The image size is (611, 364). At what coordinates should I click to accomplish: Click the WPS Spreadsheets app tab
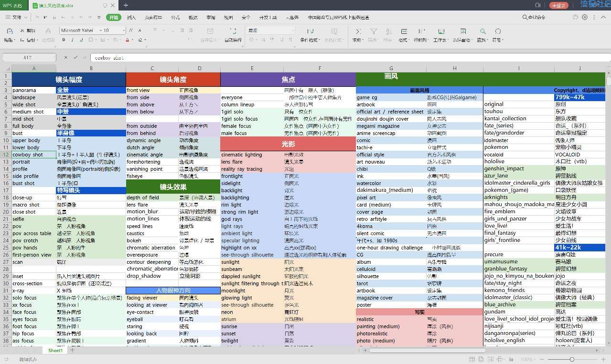pyautogui.click(x=14, y=5)
